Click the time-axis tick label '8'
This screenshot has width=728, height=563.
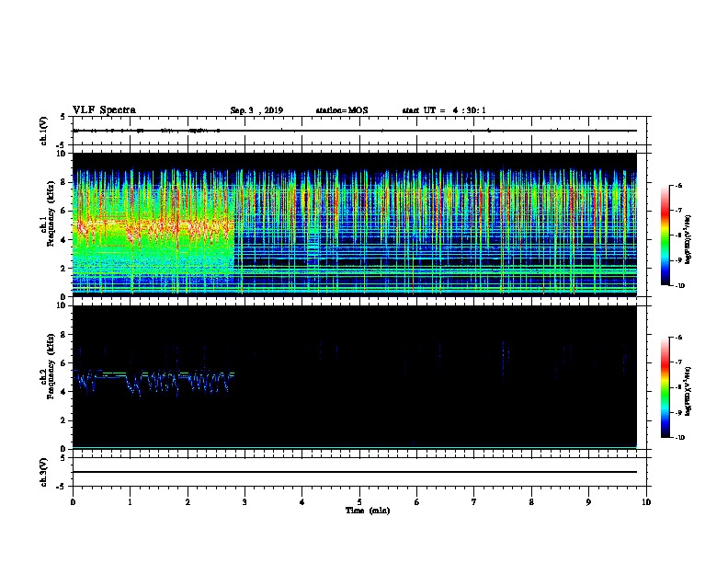531,502
